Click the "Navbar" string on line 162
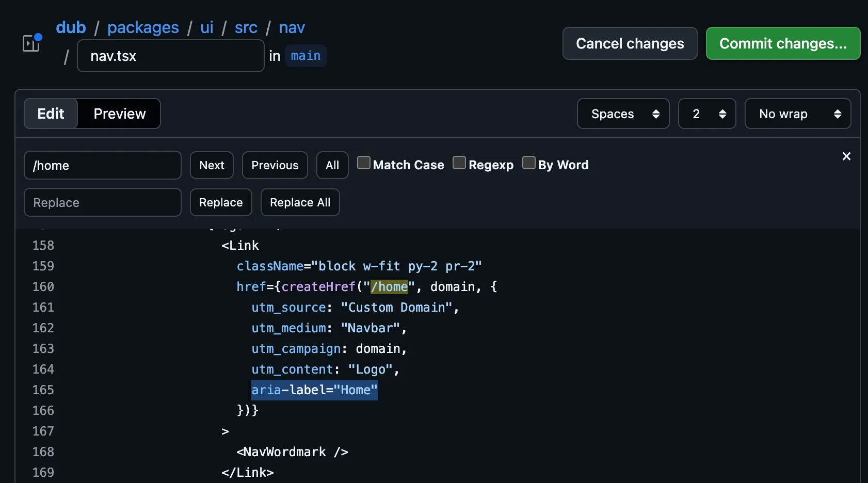 click(371, 328)
